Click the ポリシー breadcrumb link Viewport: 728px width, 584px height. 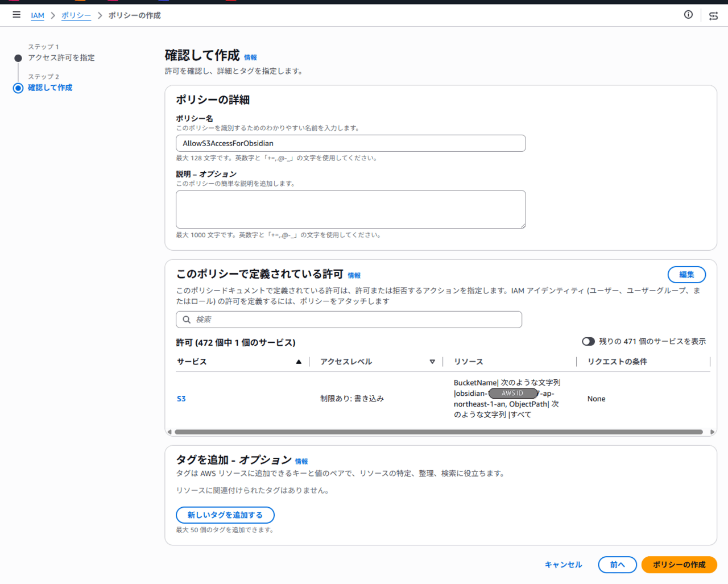point(76,15)
